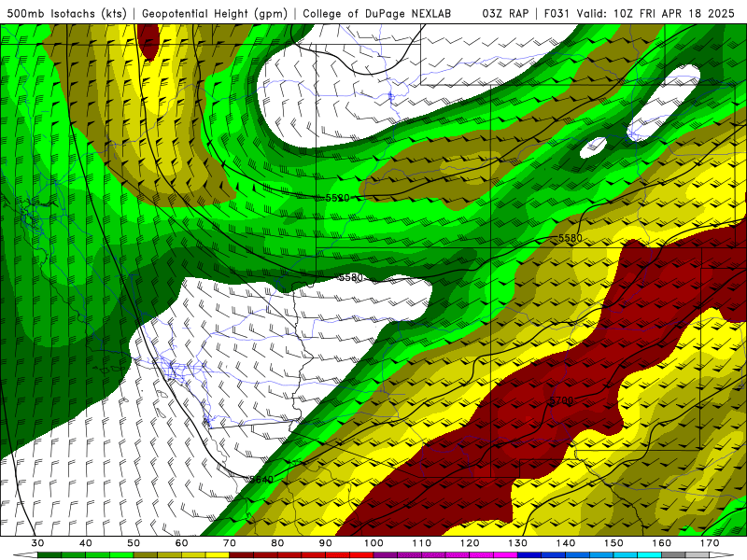This screenshot has height=560, width=747.
Task: Select the 5640 height contour label
Action: (x=261, y=479)
